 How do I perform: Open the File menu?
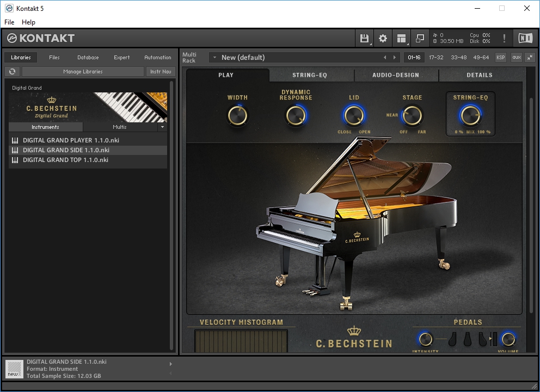click(x=9, y=22)
